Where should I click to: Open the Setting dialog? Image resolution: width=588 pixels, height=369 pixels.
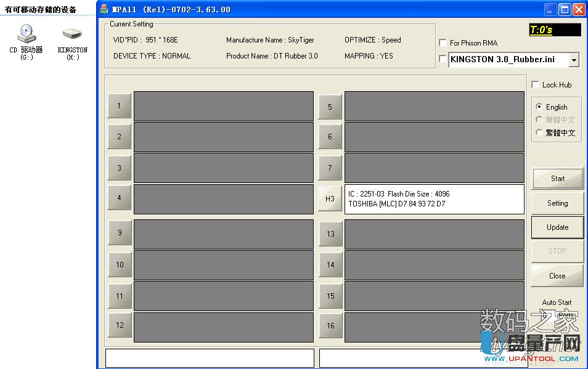coord(557,203)
